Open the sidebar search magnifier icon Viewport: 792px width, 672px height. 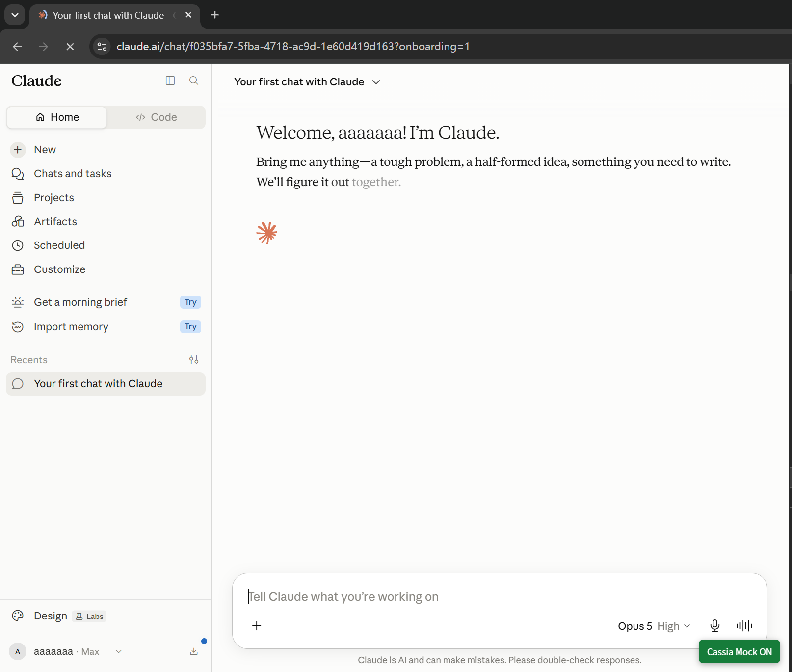[x=194, y=81]
